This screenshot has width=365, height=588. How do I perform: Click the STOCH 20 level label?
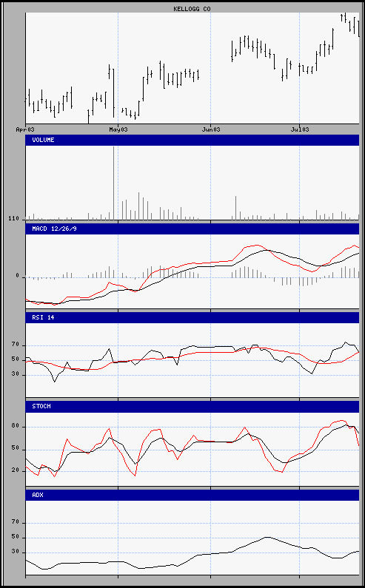pyautogui.click(x=16, y=470)
